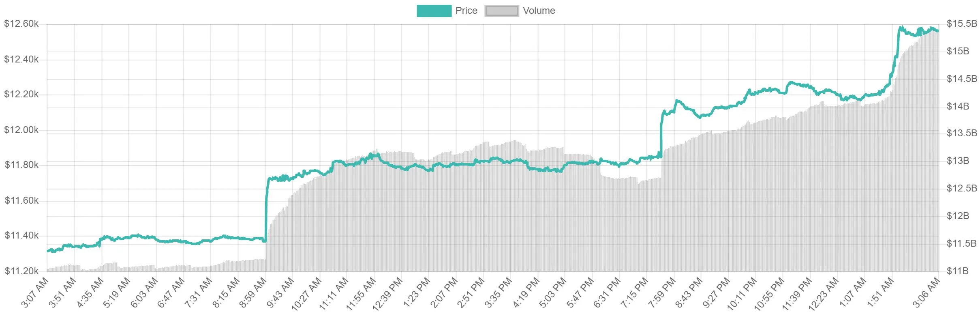
Task: Toggle the Volume series legend label
Action: tap(539, 11)
